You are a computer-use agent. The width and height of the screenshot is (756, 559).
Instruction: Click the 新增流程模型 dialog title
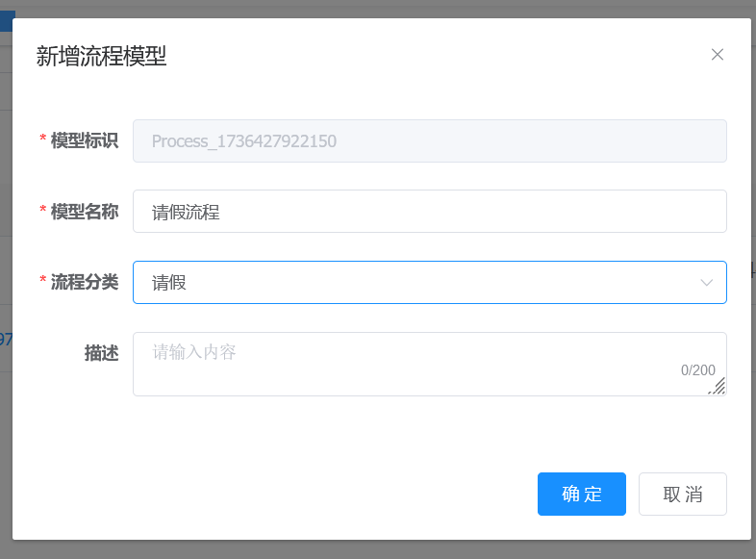[101, 56]
